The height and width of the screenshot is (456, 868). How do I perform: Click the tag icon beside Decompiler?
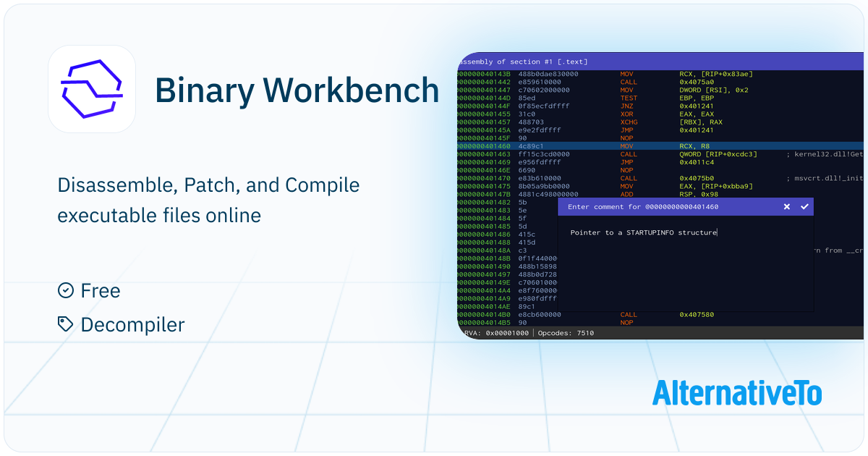pyautogui.click(x=66, y=324)
